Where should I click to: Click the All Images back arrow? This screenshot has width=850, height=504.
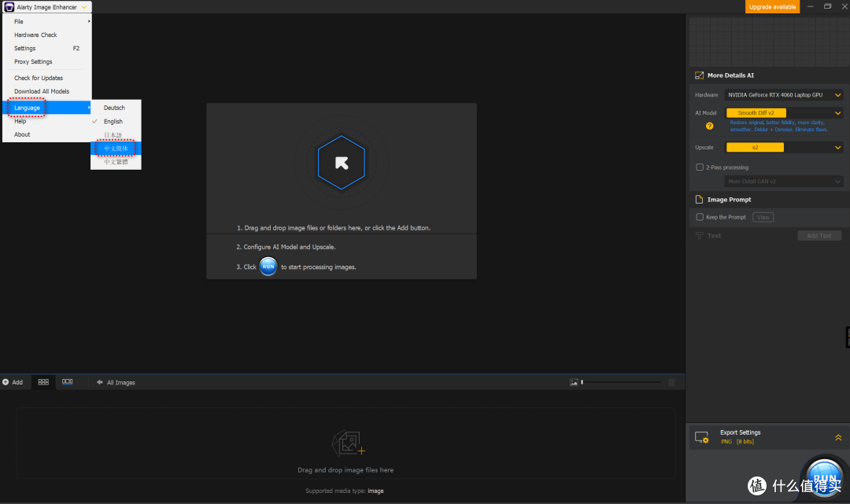pos(100,382)
